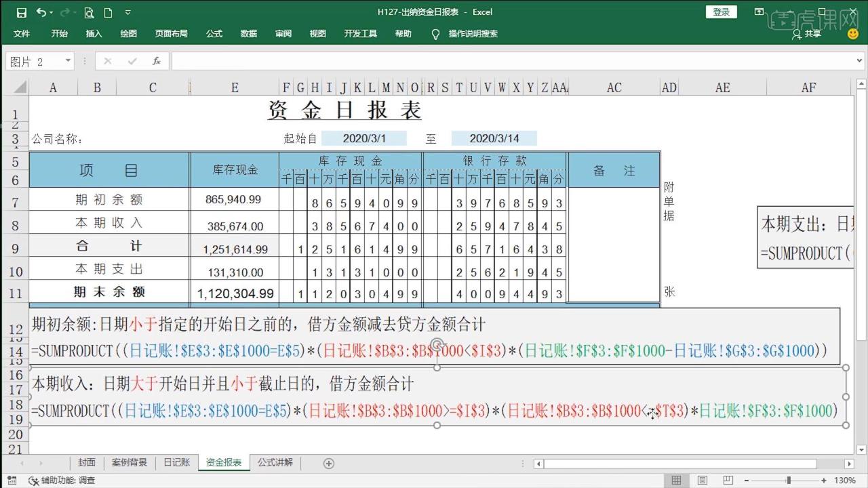Viewport: 868px width, 488px height.
Task: Switch to the 开始 ribbon tab
Action: pos(58,33)
